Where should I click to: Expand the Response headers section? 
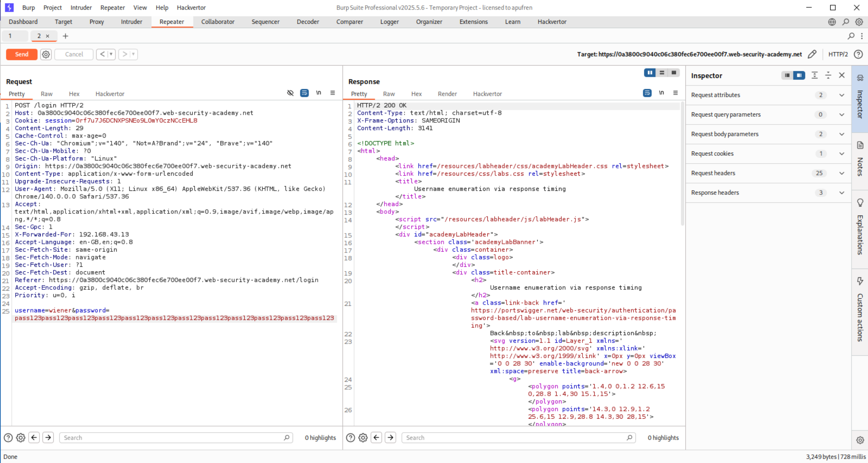click(842, 193)
